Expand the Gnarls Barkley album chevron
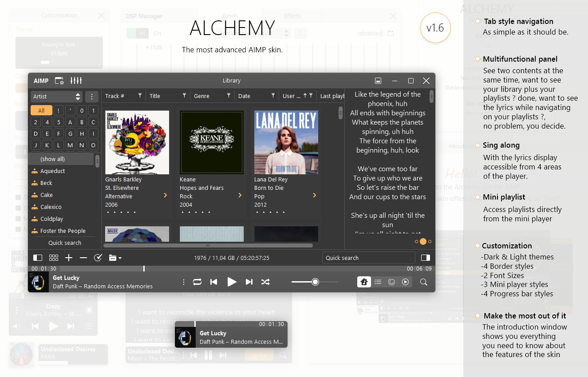Image resolution: width=588 pixels, height=377 pixels. tap(166, 195)
